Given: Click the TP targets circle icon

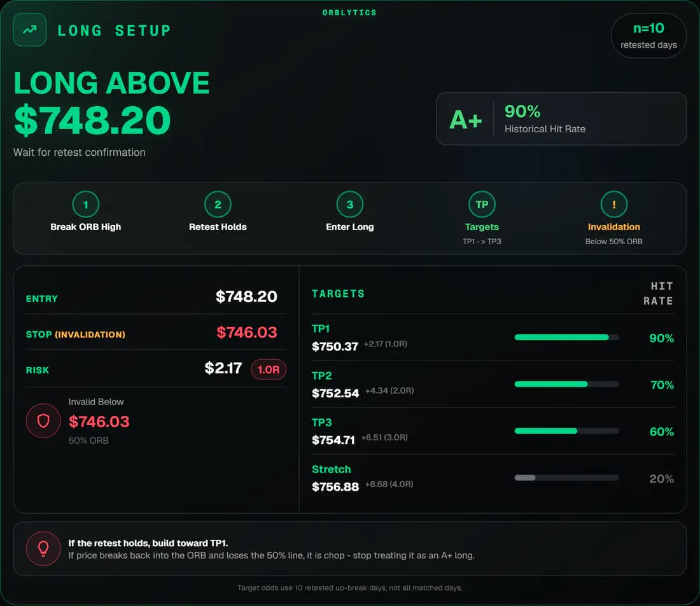Looking at the screenshot, I should point(482,204).
